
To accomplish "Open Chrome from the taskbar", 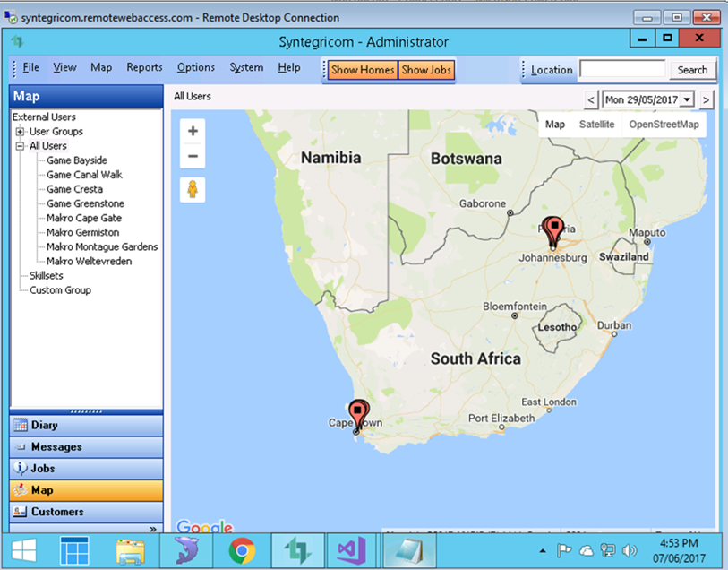I will click(x=242, y=548).
